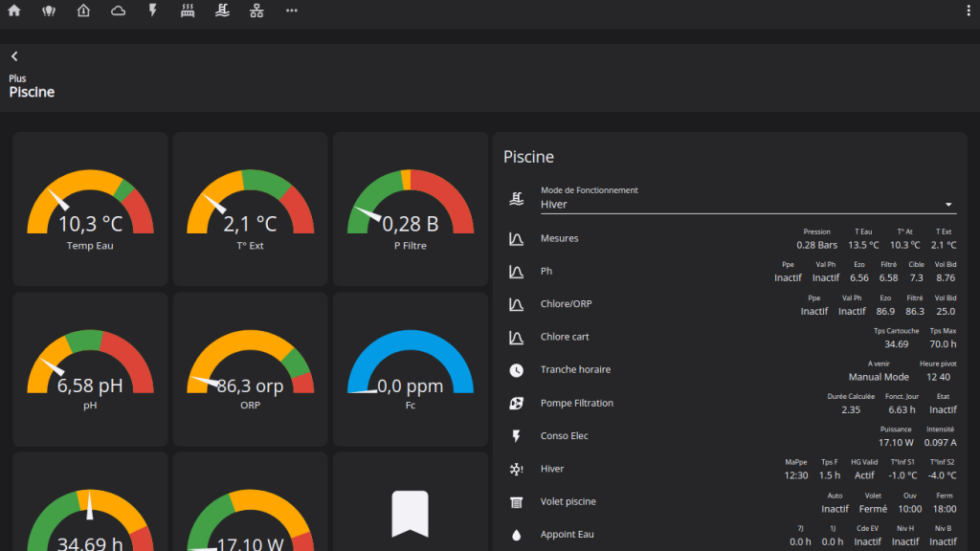The width and height of the screenshot is (980, 551).
Task: Open the house thermometer view tab
Action: [x=83, y=11]
